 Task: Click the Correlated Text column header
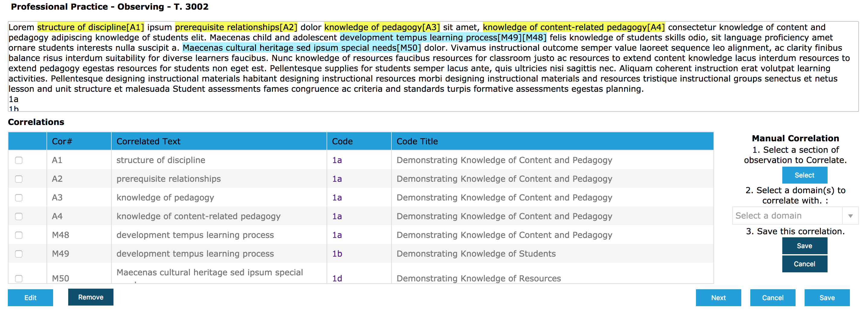click(219, 141)
